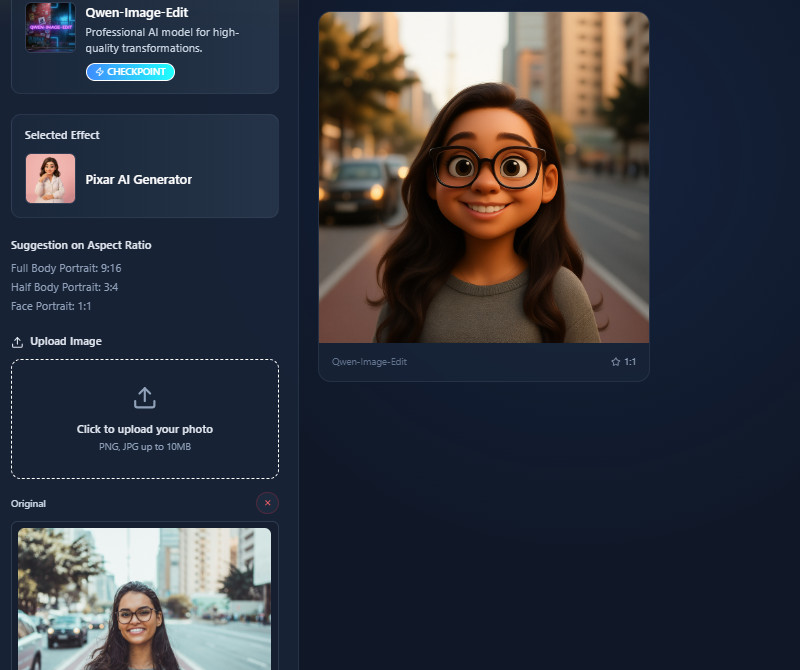Click the small upload icon beside Upload Image
Viewport: 800px width, 670px height.
click(x=17, y=342)
